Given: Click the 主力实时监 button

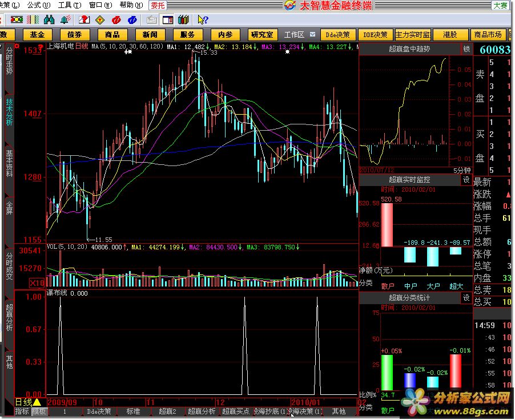Looking at the screenshot, I should click(x=413, y=34).
